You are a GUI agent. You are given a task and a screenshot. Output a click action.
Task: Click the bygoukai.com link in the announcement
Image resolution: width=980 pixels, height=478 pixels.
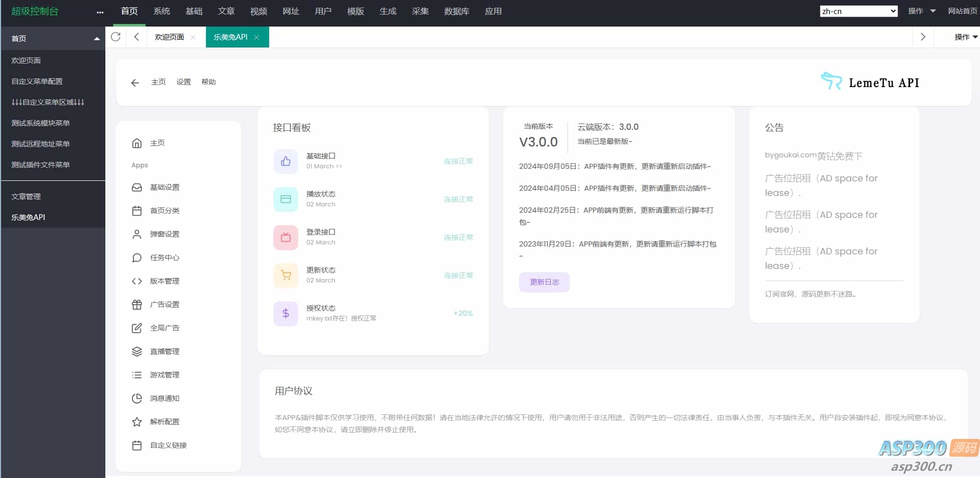[x=791, y=155]
